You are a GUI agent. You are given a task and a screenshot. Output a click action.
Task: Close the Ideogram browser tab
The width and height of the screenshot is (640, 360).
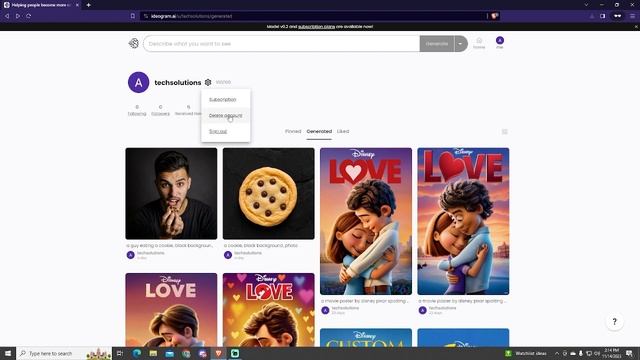(77, 5)
